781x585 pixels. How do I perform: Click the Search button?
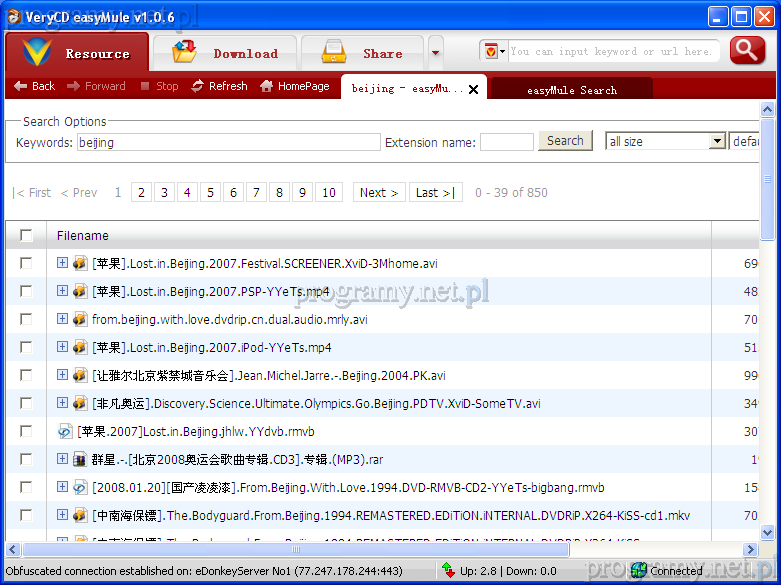click(x=565, y=141)
